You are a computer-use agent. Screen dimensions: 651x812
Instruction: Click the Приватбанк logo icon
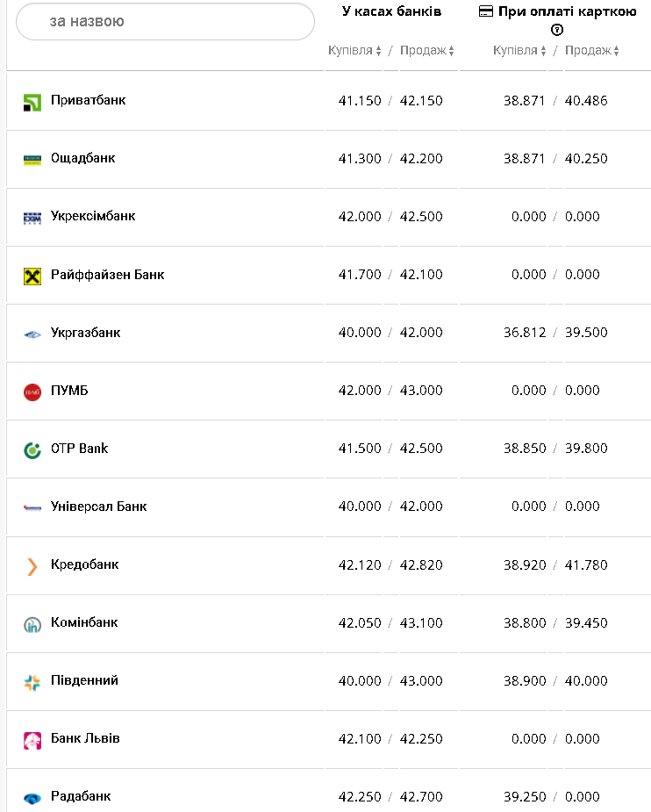(32, 102)
